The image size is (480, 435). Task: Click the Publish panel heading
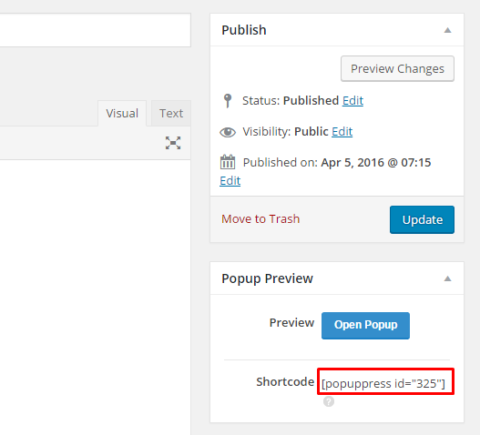pyautogui.click(x=244, y=30)
